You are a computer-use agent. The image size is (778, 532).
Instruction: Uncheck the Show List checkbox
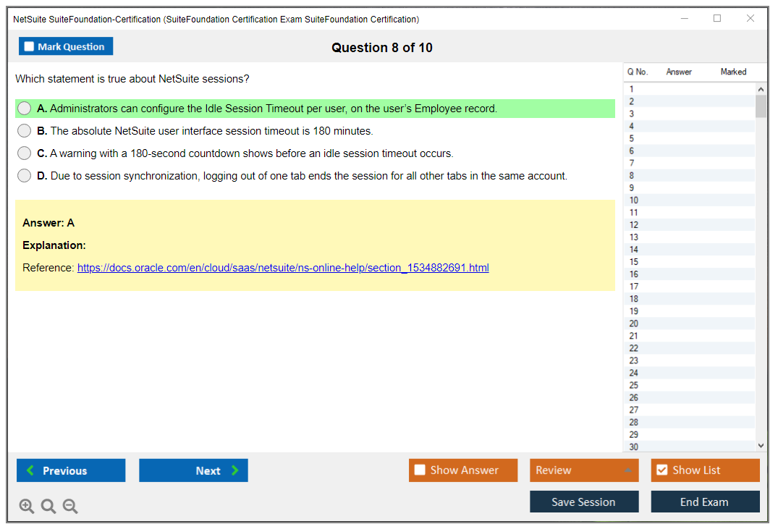coord(662,470)
